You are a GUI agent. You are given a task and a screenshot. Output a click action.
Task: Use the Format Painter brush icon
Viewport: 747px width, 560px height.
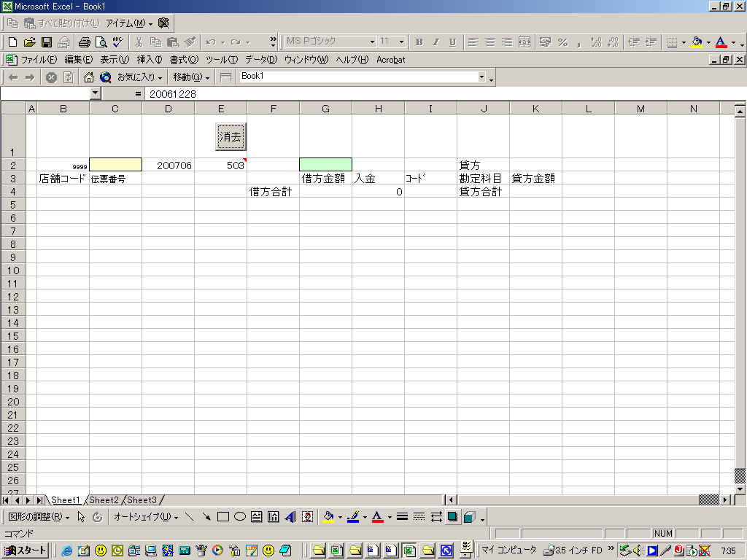[190, 42]
